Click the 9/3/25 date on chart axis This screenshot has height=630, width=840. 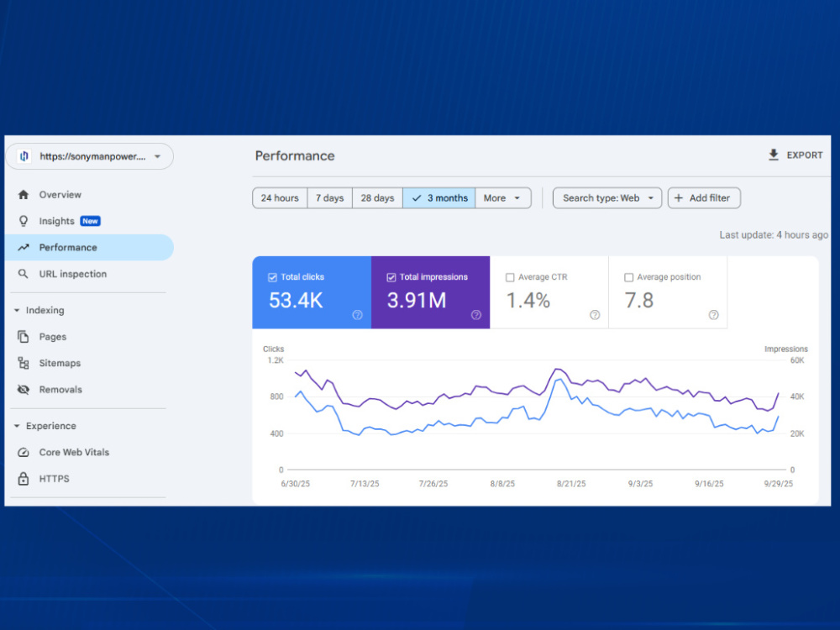[x=640, y=484]
